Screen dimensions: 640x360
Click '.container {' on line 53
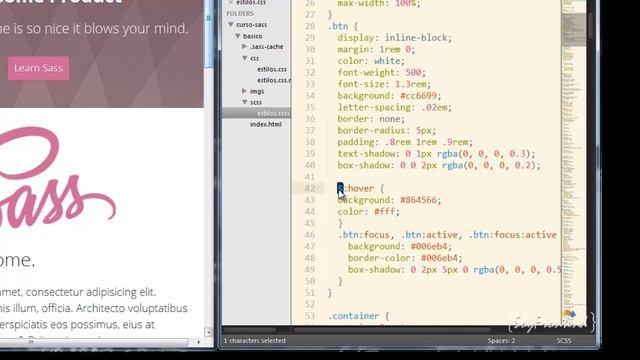pos(359,316)
